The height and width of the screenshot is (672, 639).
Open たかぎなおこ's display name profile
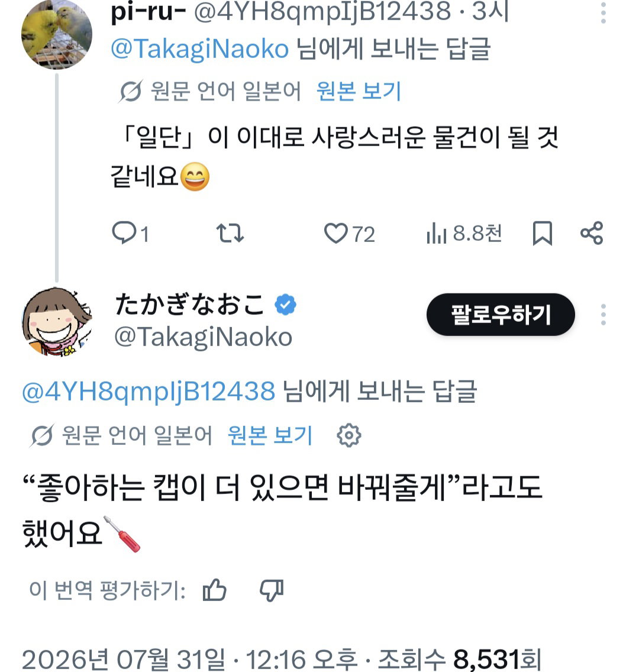coord(189,305)
